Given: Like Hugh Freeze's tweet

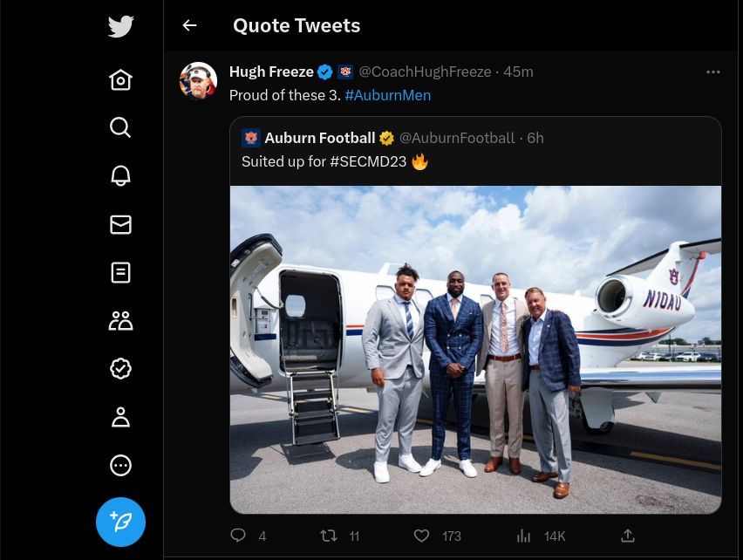Looking at the screenshot, I should click(421, 536).
